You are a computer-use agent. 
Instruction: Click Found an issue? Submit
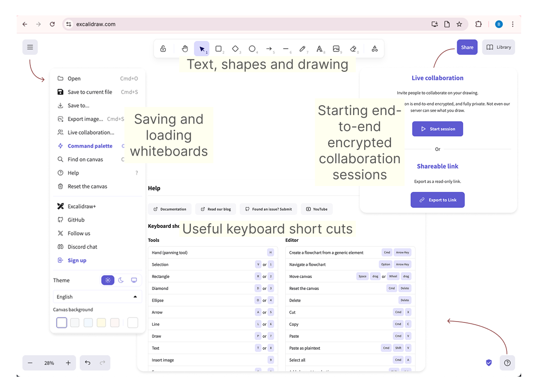click(x=268, y=209)
